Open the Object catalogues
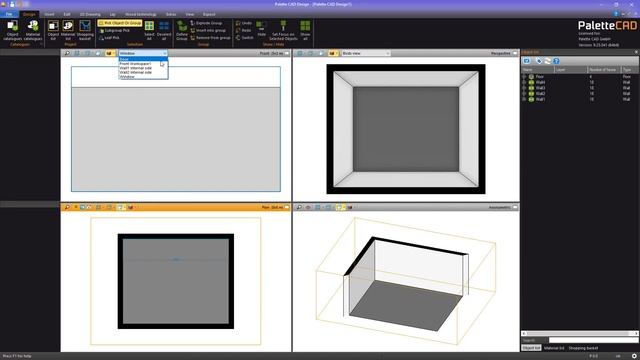 12,30
